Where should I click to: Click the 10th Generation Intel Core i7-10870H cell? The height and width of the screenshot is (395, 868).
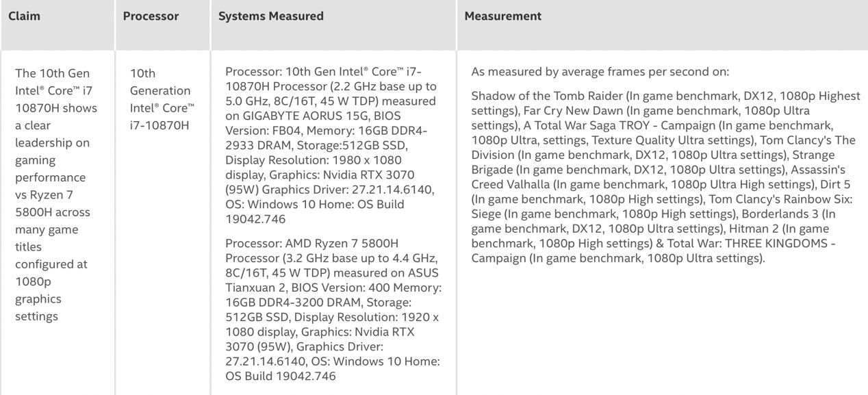pos(162,97)
